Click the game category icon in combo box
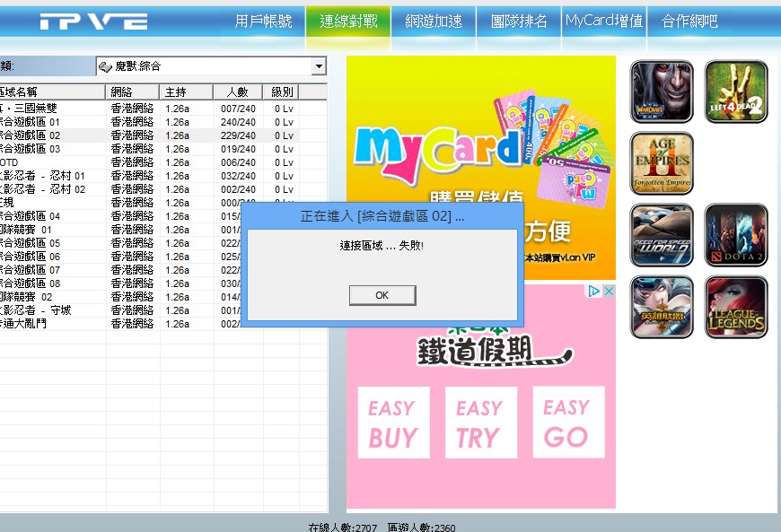This screenshot has width=781, height=532. click(x=105, y=66)
